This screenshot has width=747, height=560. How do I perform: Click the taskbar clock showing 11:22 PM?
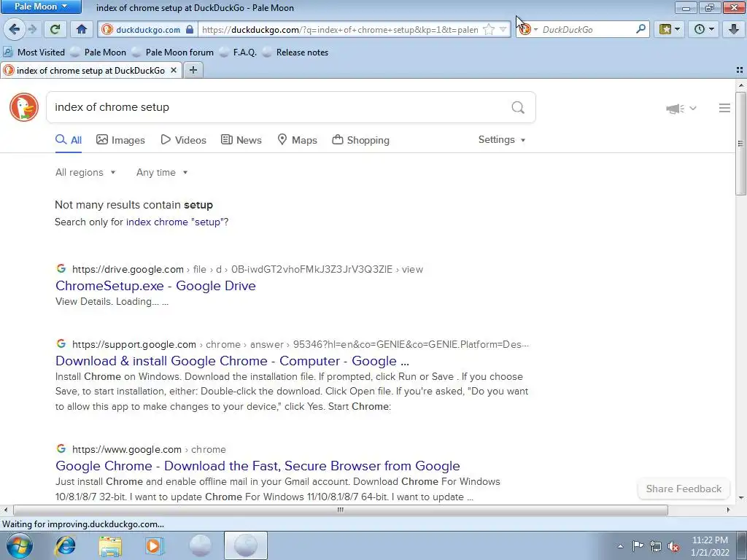click(710, 546)
